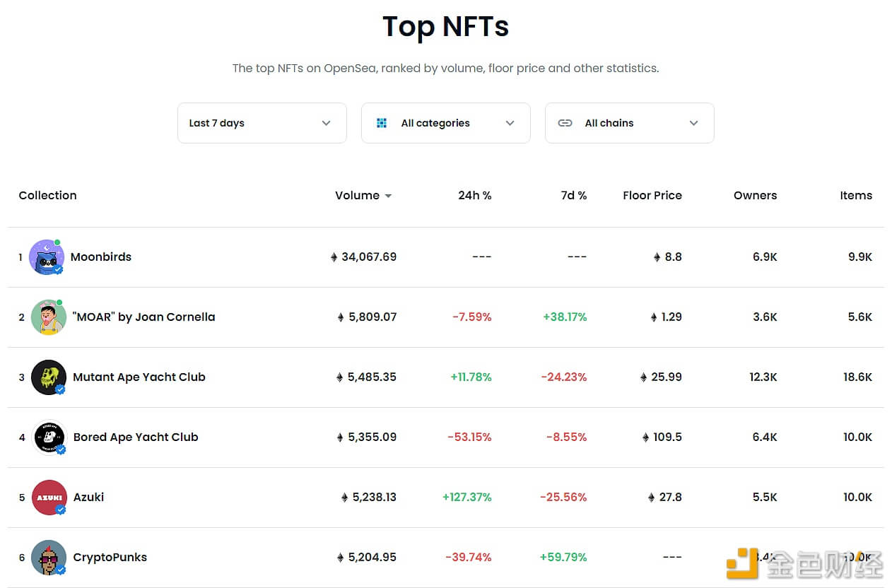Open the All categories dropdown
Screen dimensions: 892x588
coord(446,123)
